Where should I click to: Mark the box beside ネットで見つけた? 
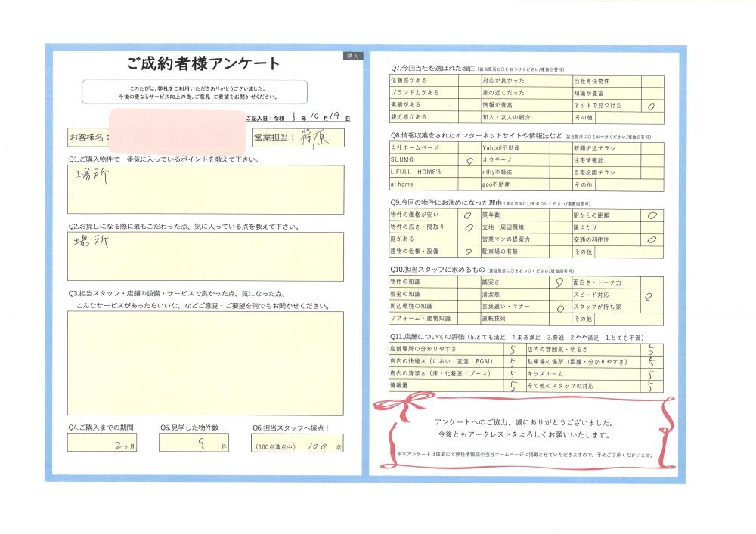tap(652, 106)
